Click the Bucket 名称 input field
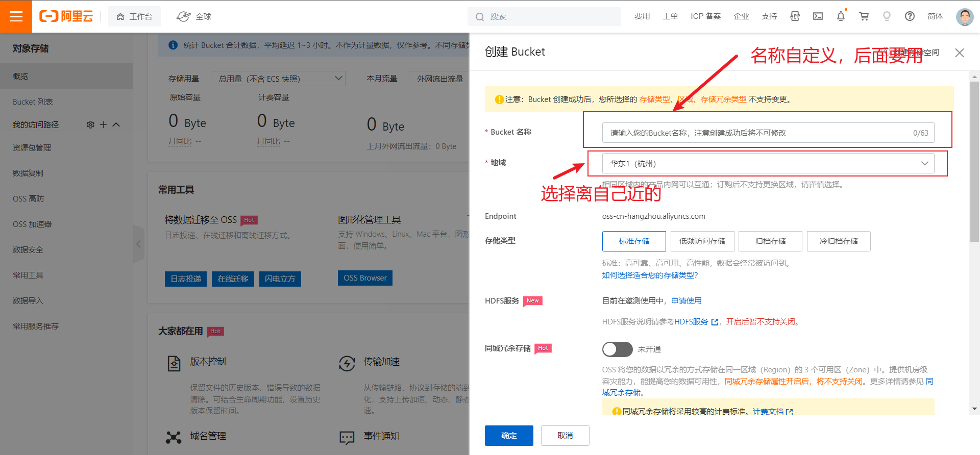The image size is (980, 455). click(768, 133)
